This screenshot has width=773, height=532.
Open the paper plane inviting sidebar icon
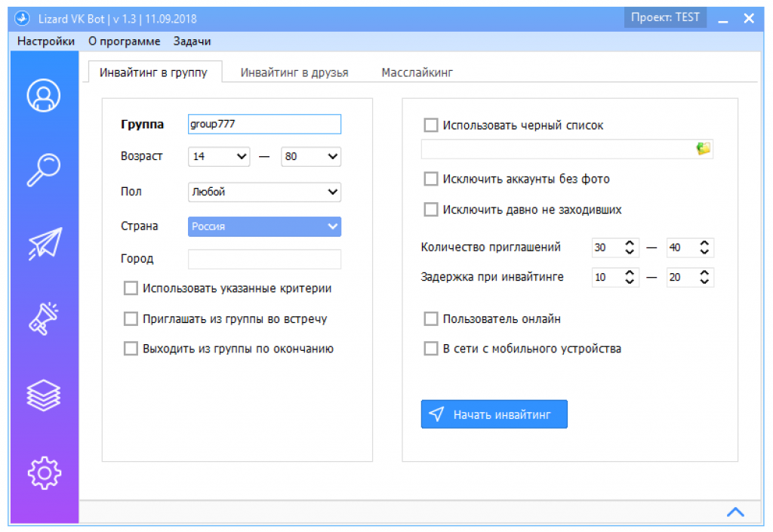(x=45, y=243)
